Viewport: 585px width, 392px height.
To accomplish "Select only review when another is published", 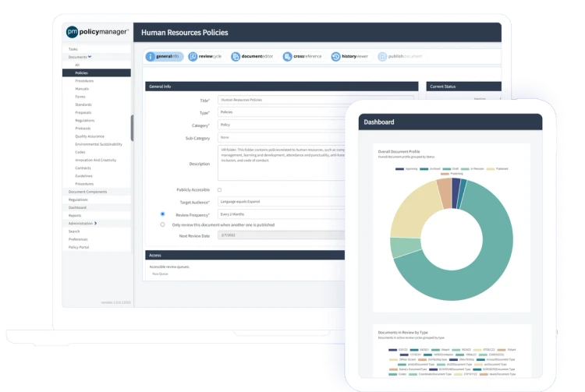I will (x=162, y=224).
